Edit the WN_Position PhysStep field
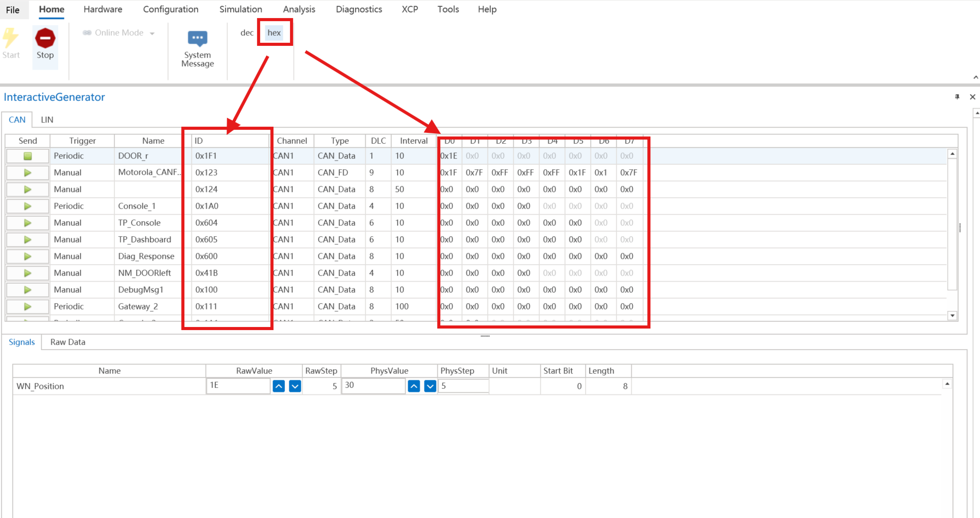 [x=462, y=386]
